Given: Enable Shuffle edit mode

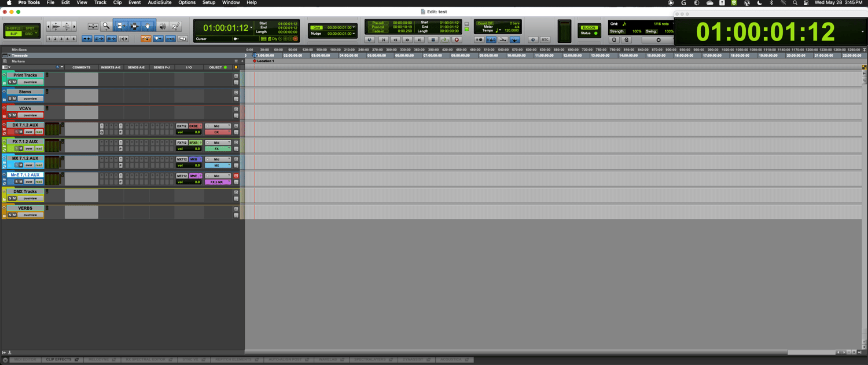Looking at the screenshot, I should coord(13,28).
